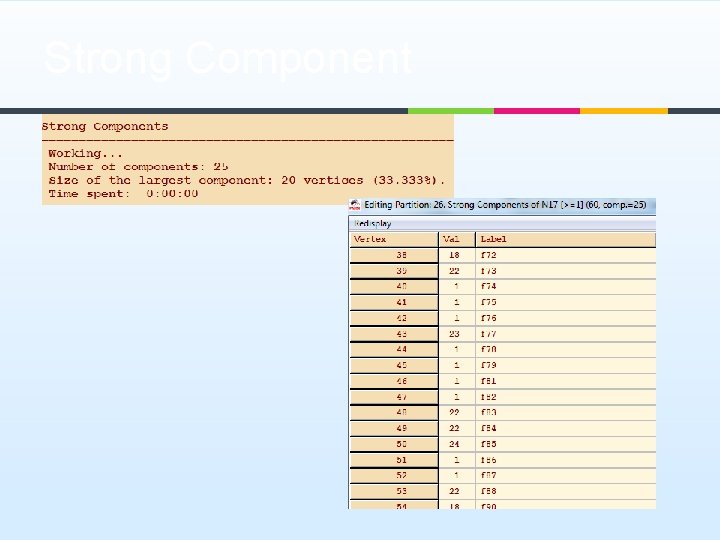
Task: Click the label f86
Action: [x=489, y=460]
